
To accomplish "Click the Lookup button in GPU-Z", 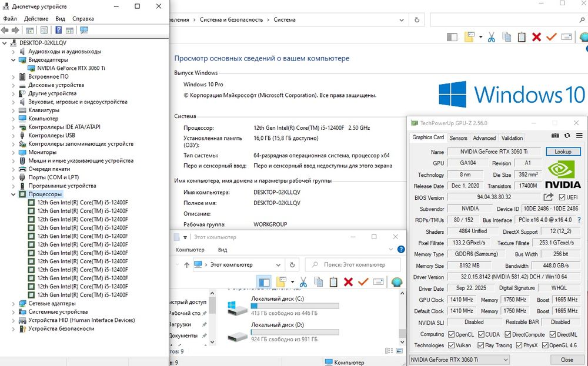I will (563, 152).
